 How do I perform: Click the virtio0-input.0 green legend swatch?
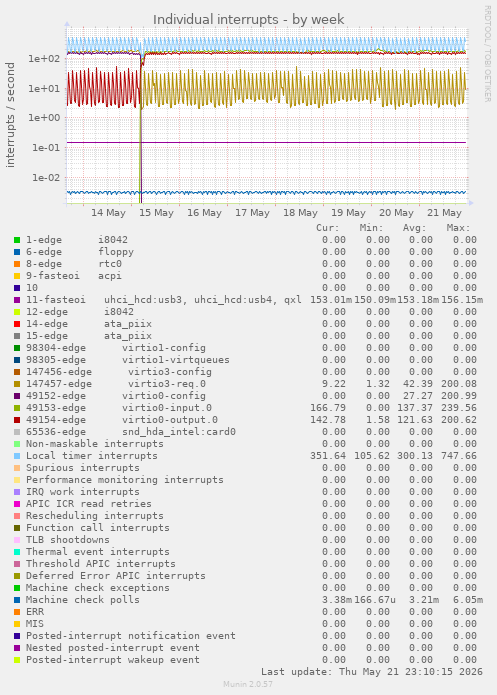pyautogui.click(x=17, y=408)
